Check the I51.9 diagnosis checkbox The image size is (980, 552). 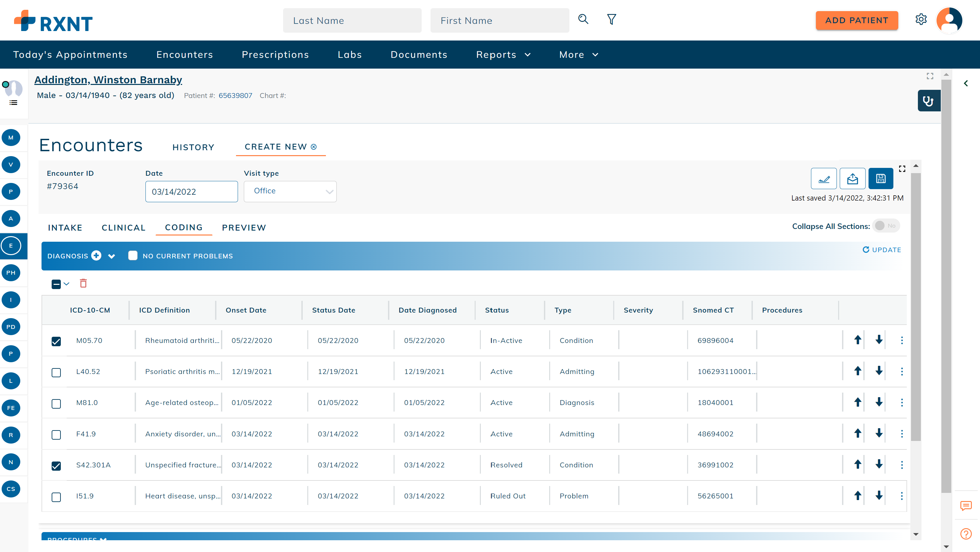(56, 497)
